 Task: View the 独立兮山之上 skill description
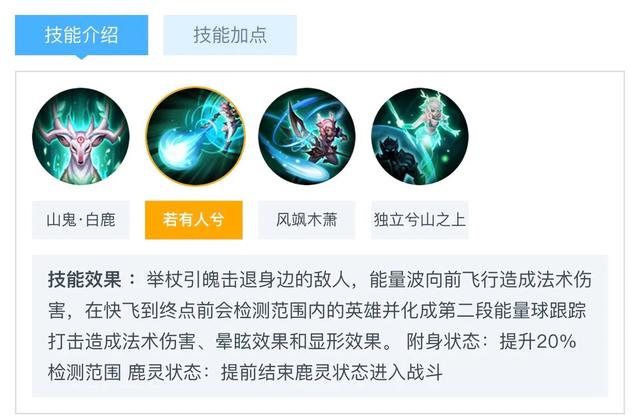pyautogui.click(x=420, y=220)
